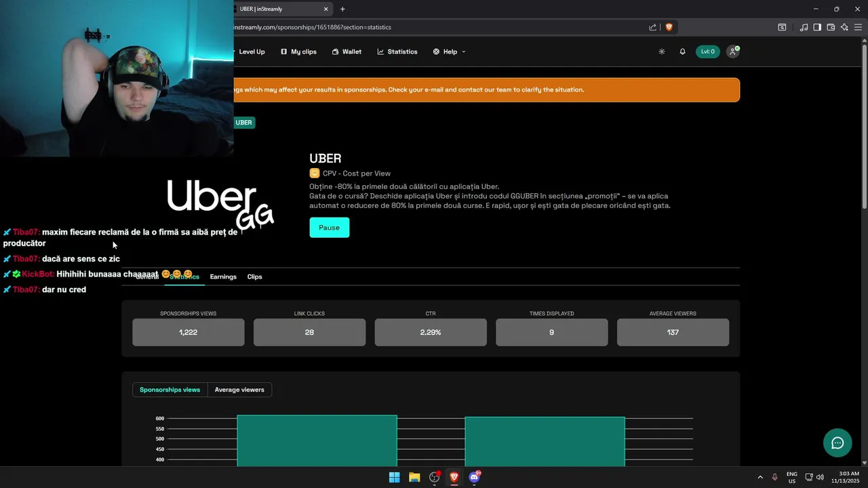Click the UBER tag badge
The width and height of the screenshot is (868, 488).
tap(243, 123)
